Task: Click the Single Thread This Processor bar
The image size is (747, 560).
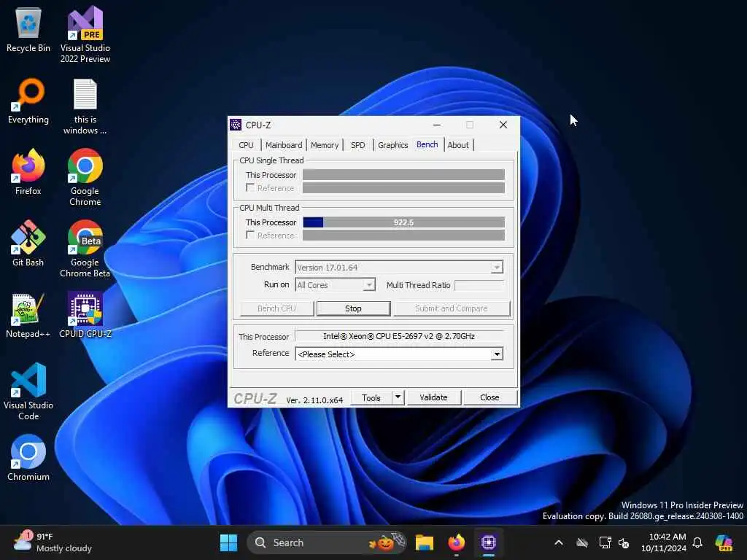Action: (403, 175)
